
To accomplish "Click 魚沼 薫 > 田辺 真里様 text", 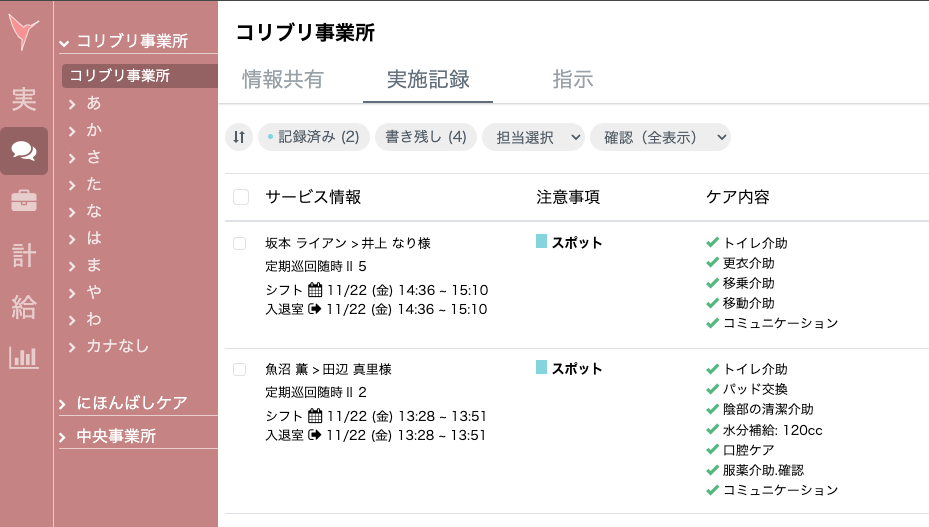I will pyautogui.click(x=328, y=369).
